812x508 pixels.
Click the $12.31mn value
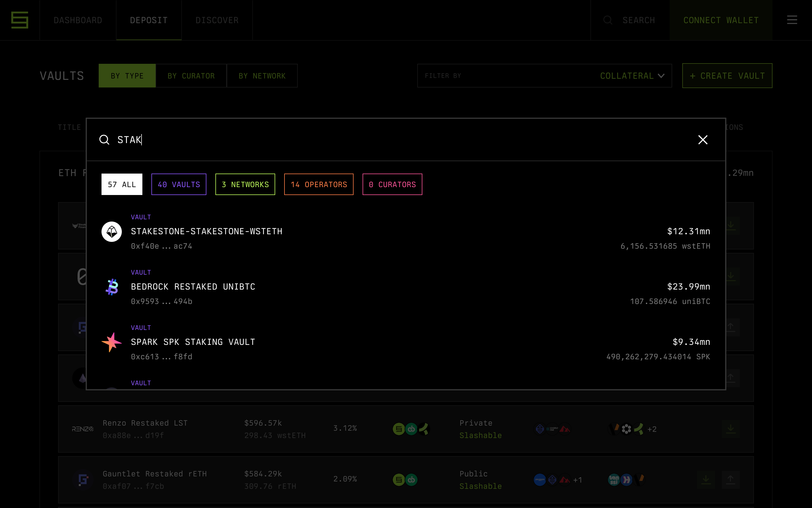coord(689,231)
